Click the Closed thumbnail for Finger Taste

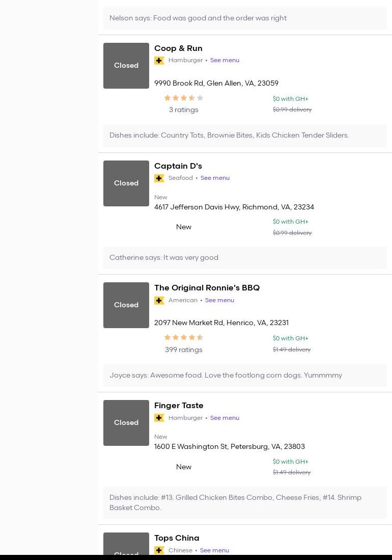click(x=126, y=423)
